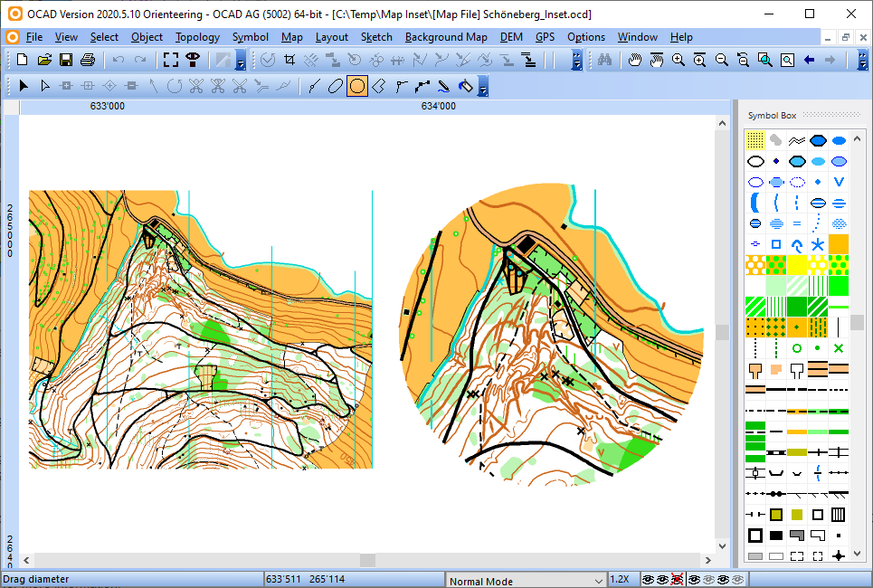873x588 pixels.
Task: Select the hollow arrow edit point tool
Action: (45, 86)
